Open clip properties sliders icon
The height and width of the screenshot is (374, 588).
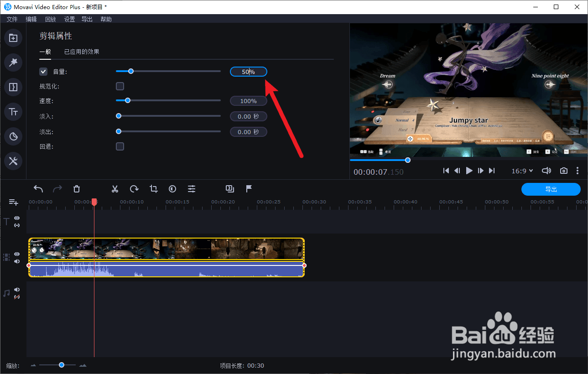pyautogui.click(x=192, y=189)
